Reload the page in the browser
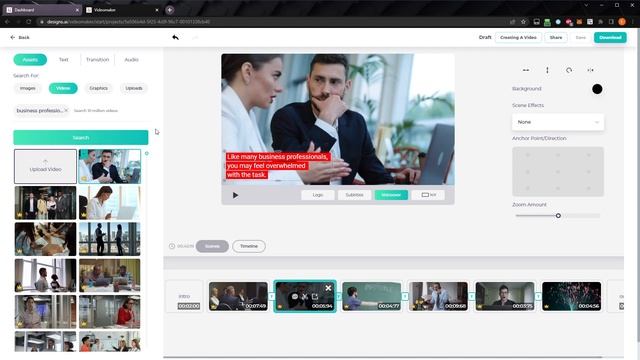The width and height of the screenshot is (640, 360). click(29, 22)
